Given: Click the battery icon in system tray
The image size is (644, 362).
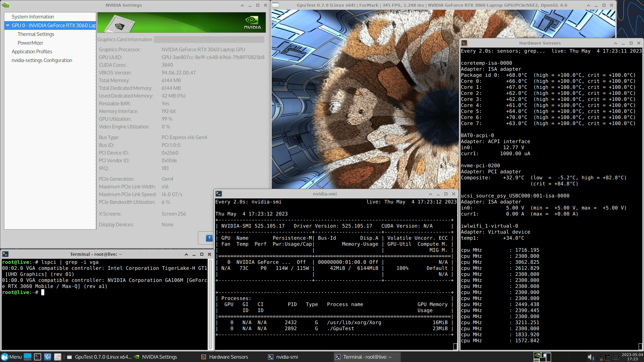Looking at the screenshot, I should (x=607, y=357).
